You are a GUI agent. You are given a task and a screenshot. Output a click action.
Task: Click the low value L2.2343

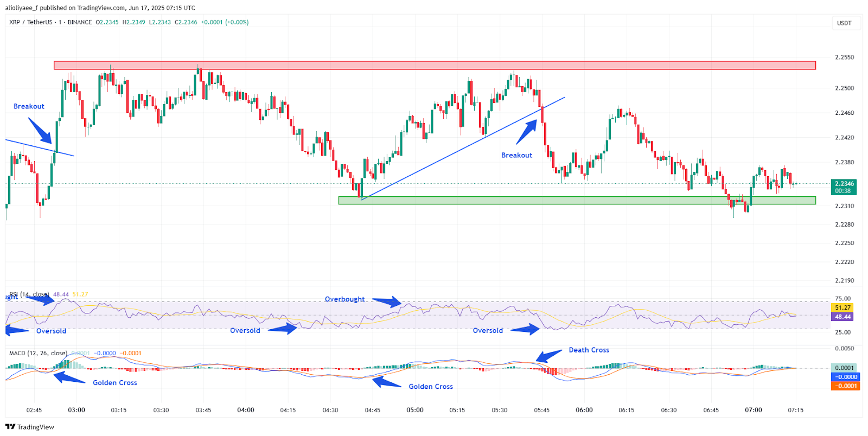point(159,22)
